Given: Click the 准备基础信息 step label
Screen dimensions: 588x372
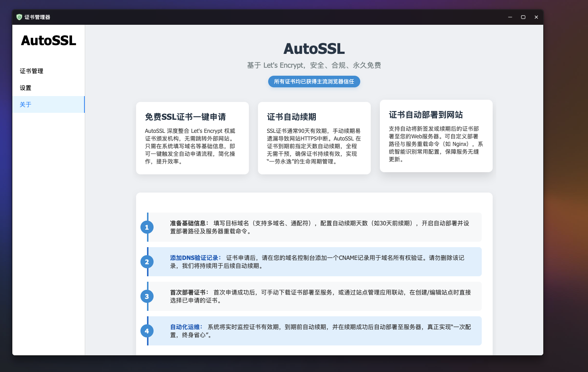Looking at the screenshot, I should tap(189, 223).
